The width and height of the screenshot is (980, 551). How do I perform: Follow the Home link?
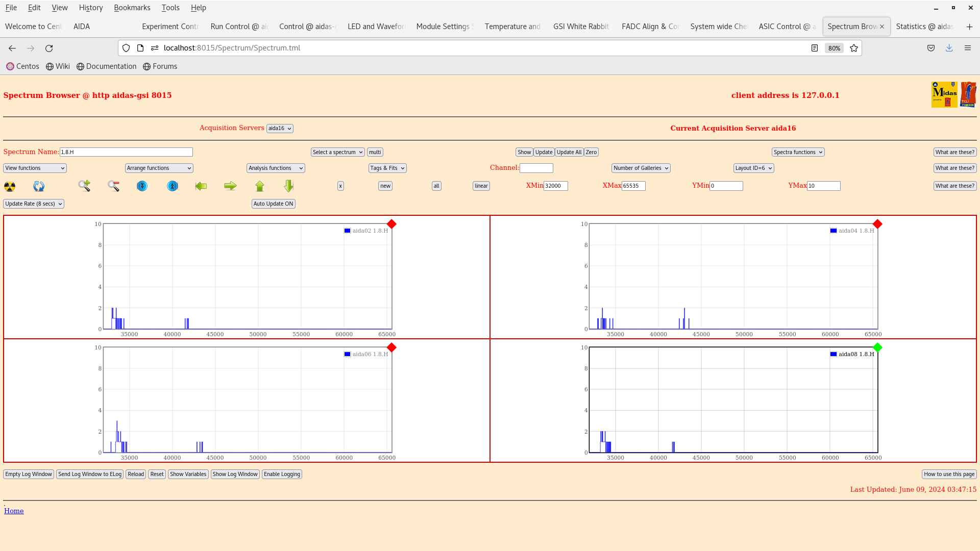click(14, 511)
